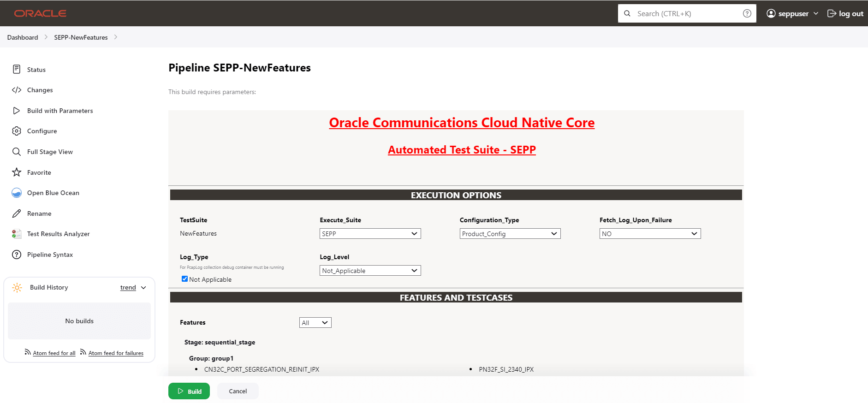Open the Configuration_Type dropdown
The height and width of the screenshot is (403, 868).
click(x=510, y=234)
